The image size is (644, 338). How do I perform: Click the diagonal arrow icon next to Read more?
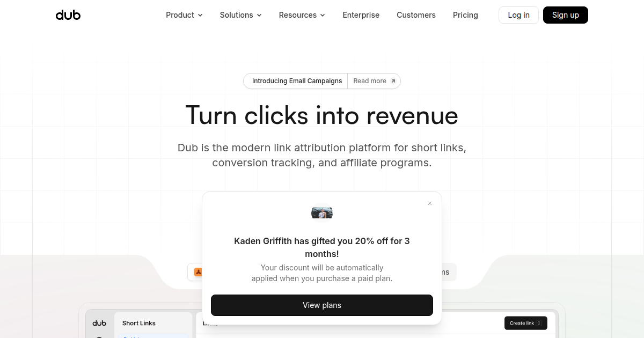[393, 80]
